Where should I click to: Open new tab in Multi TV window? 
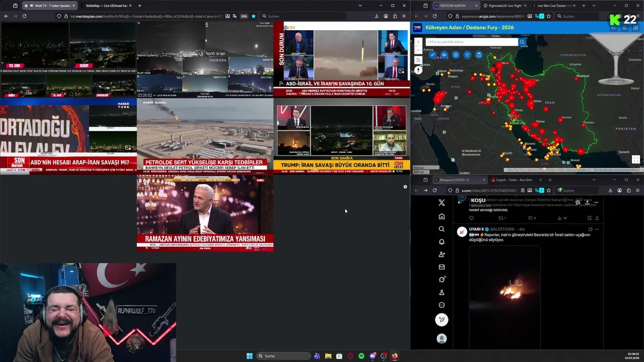tap(139, 6)
